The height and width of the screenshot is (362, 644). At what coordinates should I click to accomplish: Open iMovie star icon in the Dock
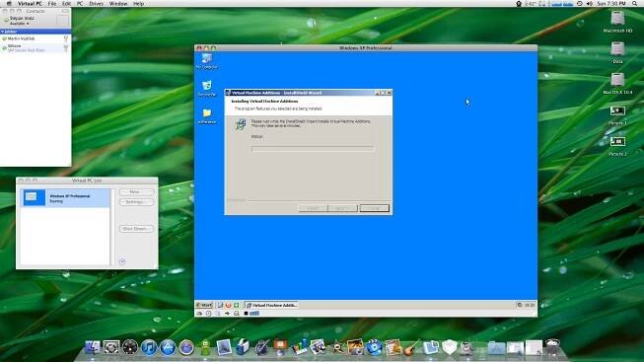336,347
